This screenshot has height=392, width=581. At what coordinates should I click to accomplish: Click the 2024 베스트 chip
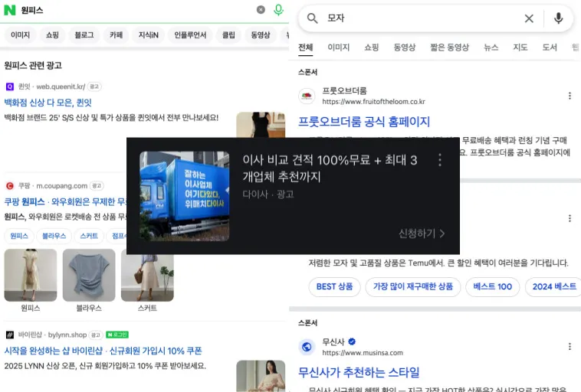(x=554, y=287)
